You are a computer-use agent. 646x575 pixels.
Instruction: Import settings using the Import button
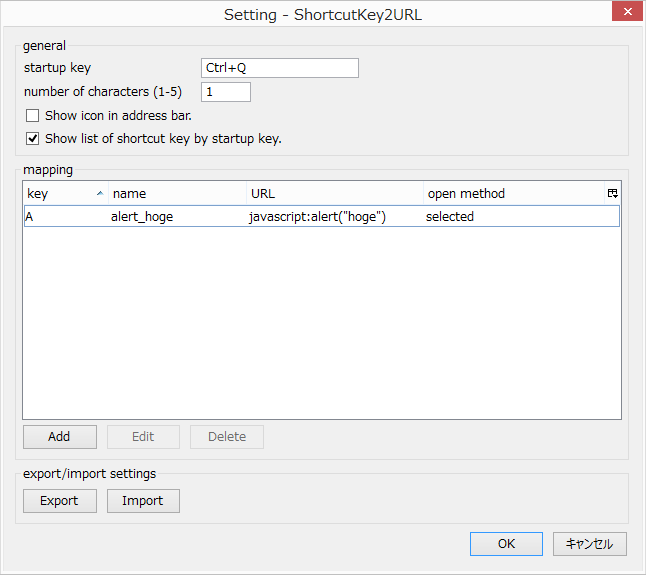pos(143,501)
